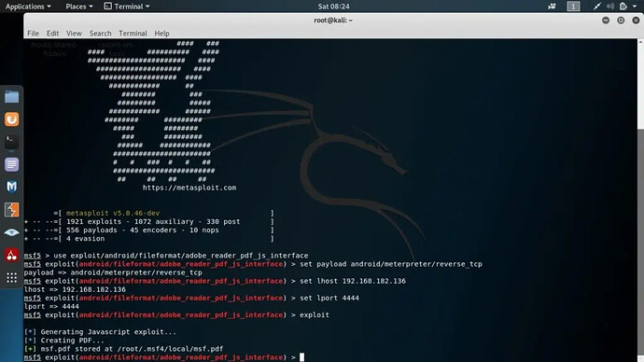Click the 'set lport 4444' command

329,298
